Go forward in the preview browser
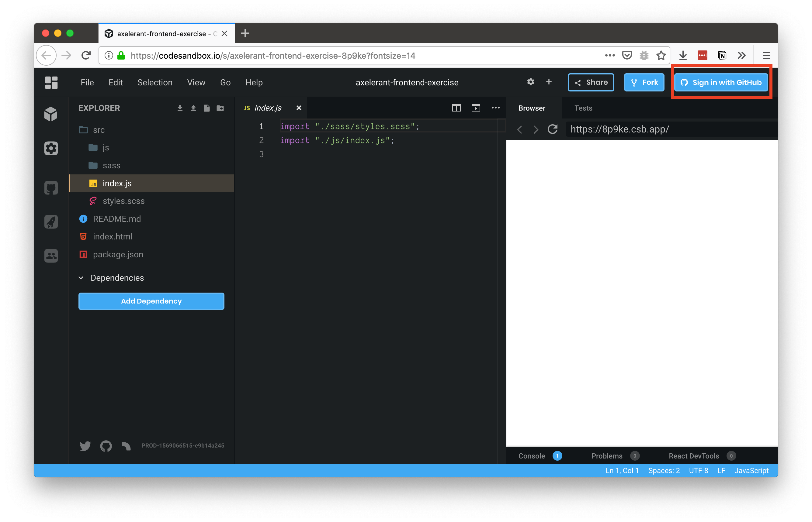Screen dimensions: 812x522 click(x=536, y=129)
